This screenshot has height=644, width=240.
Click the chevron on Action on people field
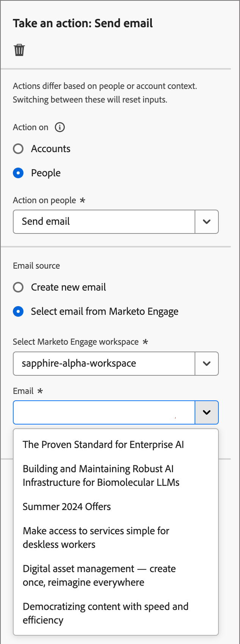[207, 222]
